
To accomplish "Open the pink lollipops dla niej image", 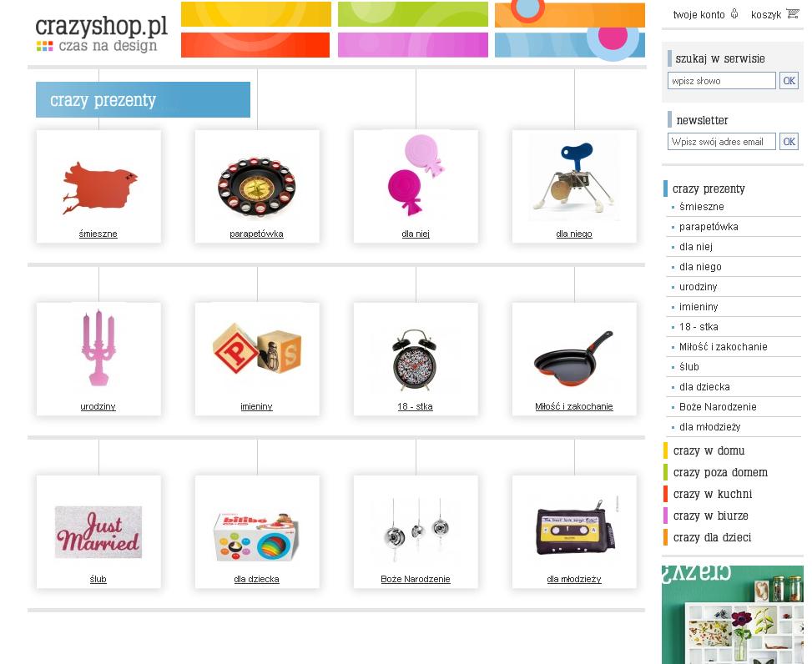I will pyautogui.click(x=416, y=175).
